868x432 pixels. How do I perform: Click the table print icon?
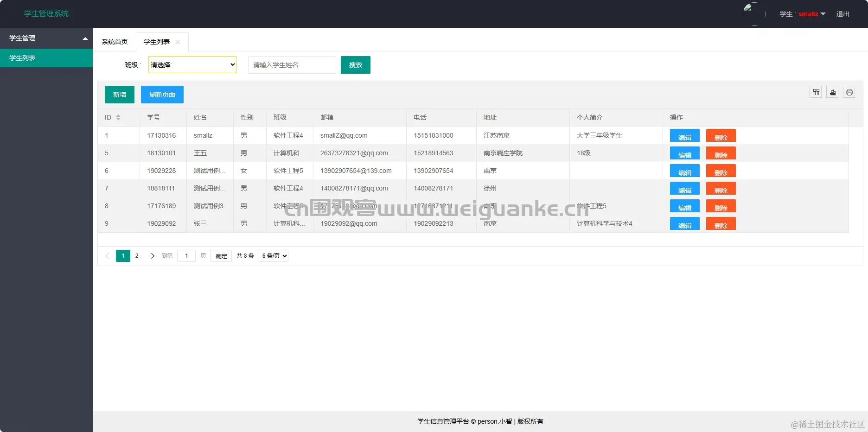click(x=849, y=92)
